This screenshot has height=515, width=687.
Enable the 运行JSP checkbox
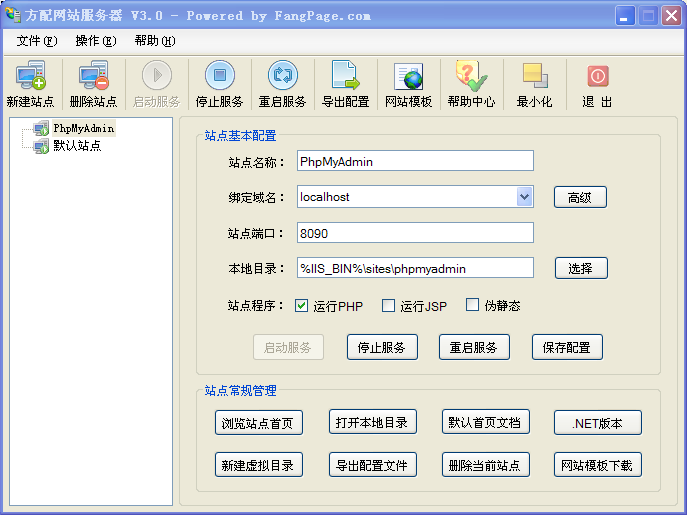point(388,305)
